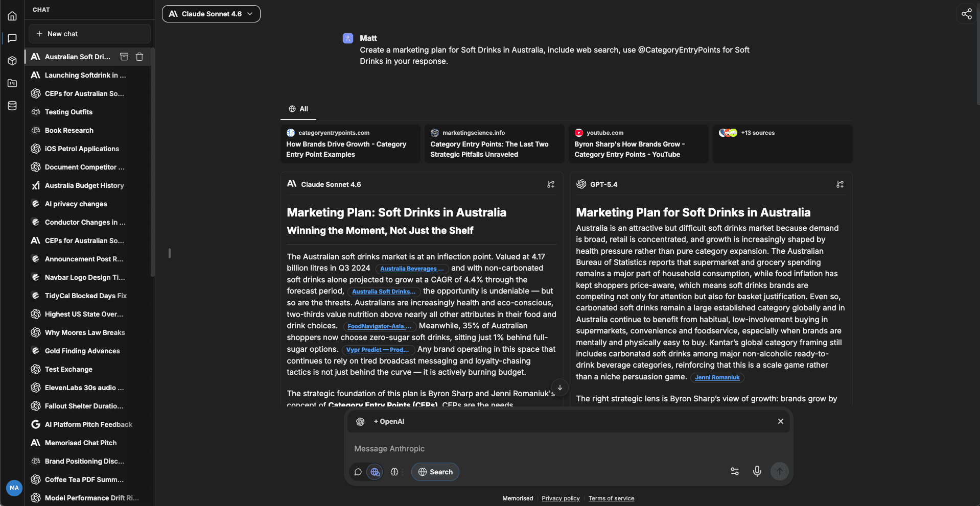Toggle the Search pill in message composer
This screenshot has height=506, width=980.
435,472
